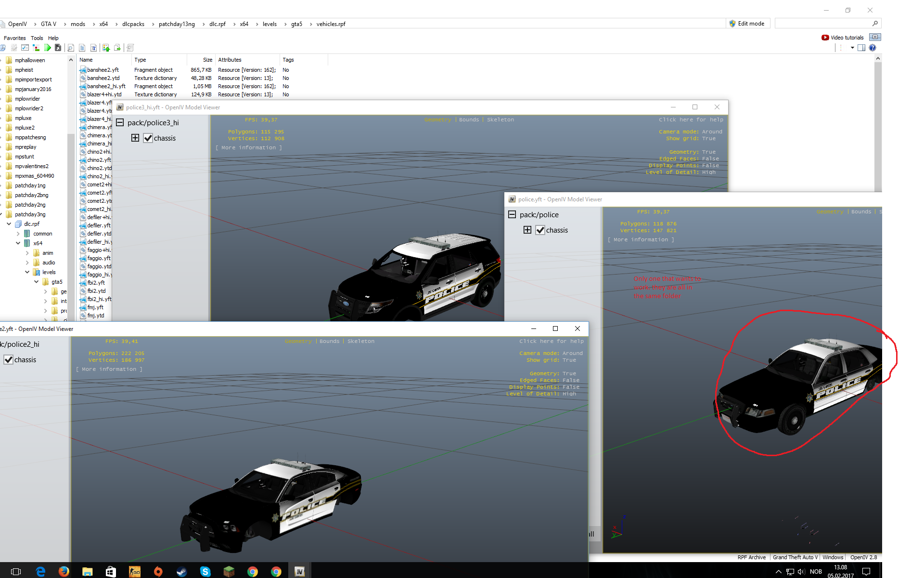Collapse the dlc.rpf tree node

[9, 224]
